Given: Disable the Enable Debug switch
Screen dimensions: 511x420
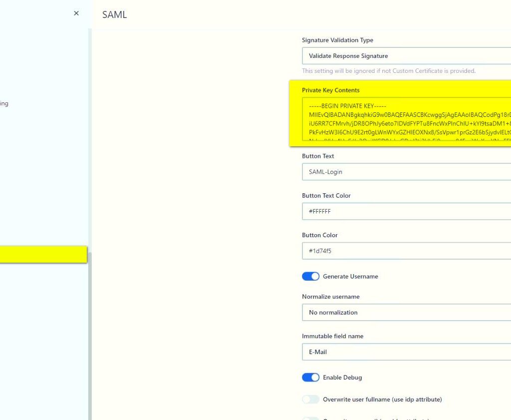Looking at the screenshot, I should pos(310,378).
